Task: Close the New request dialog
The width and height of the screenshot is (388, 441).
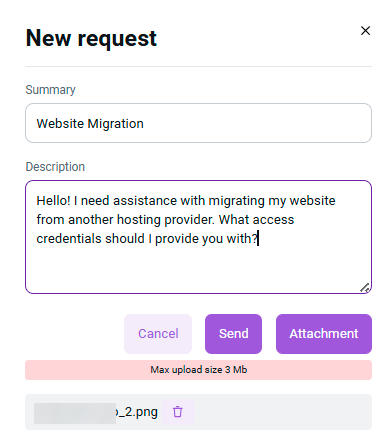Action: coord(365,31)
